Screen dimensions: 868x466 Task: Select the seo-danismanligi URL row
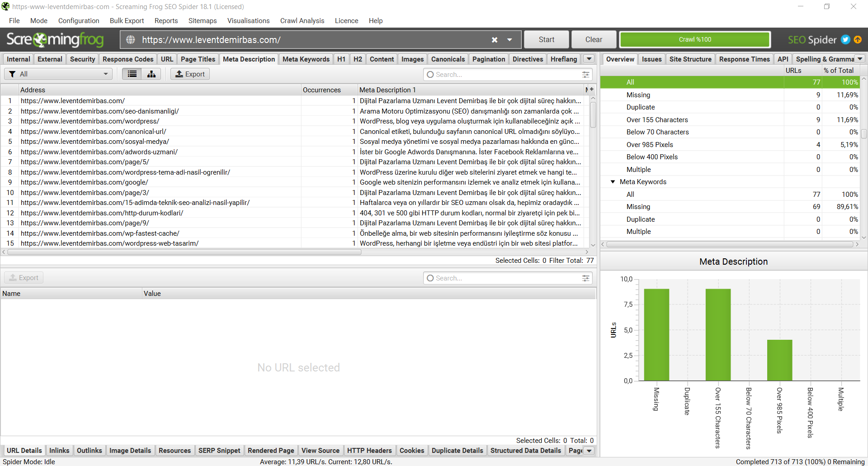292,111
